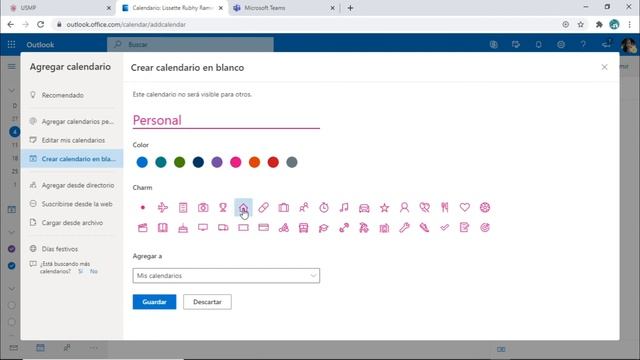This screenshot has height=360, width=640.
Task: Open Días festivos
Action: tap(72, 249)
